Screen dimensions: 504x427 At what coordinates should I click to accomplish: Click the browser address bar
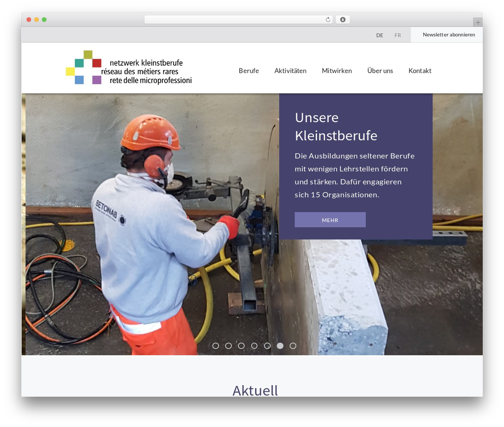click(238, 20)
